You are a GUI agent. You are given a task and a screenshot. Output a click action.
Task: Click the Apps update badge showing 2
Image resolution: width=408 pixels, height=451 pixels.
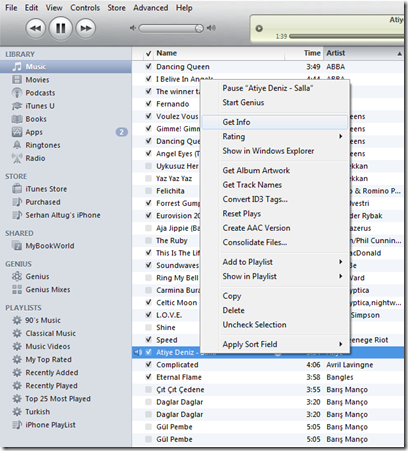tap(122, 132)
